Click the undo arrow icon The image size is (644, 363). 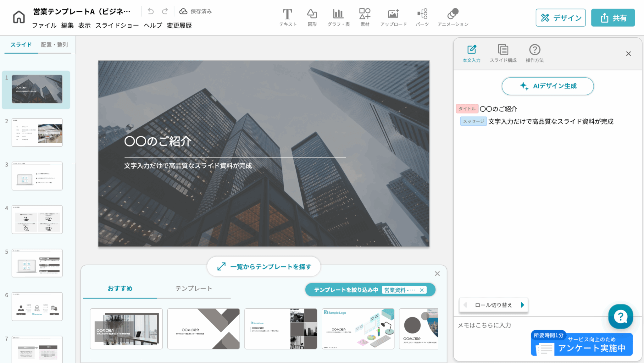click(151, 11)
